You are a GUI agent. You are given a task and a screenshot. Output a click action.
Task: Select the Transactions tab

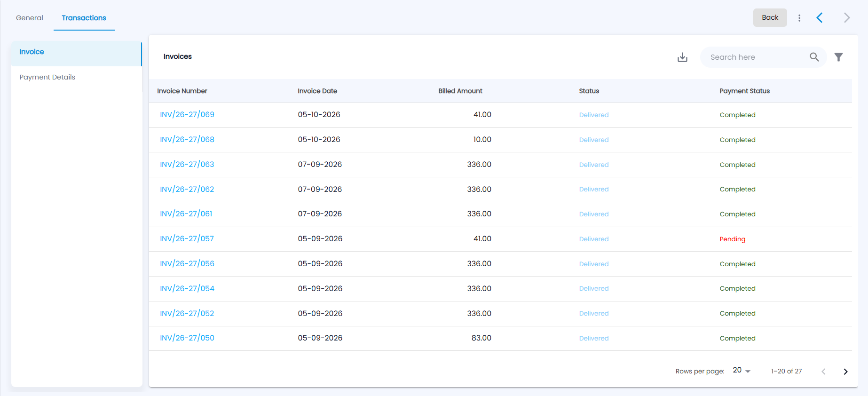pos(84,18)
